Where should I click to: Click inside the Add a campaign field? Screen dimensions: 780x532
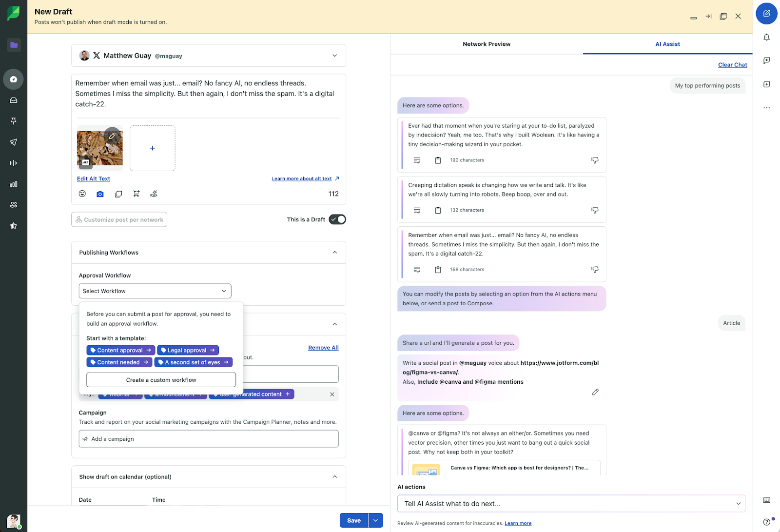[208, 438]
